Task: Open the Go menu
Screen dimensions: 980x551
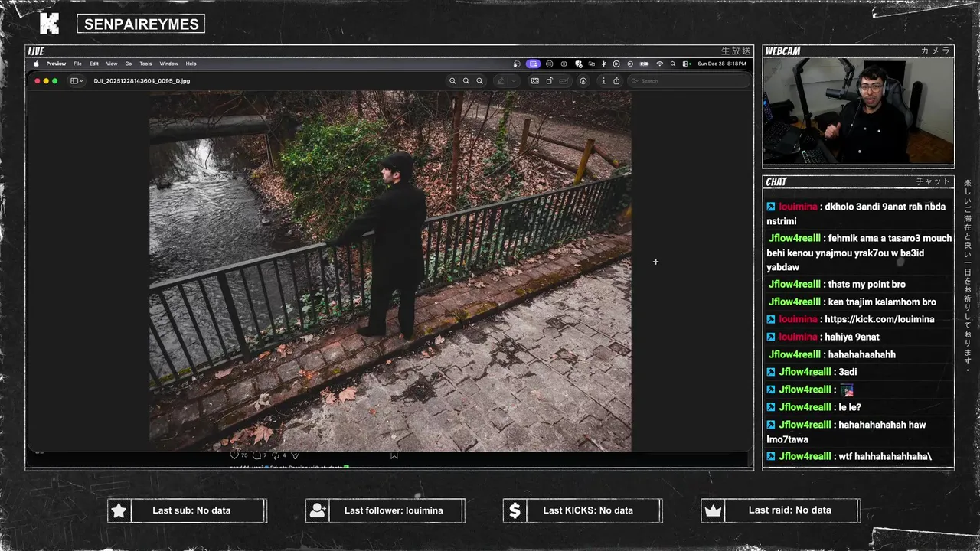Action: click(x=129, y=64)
